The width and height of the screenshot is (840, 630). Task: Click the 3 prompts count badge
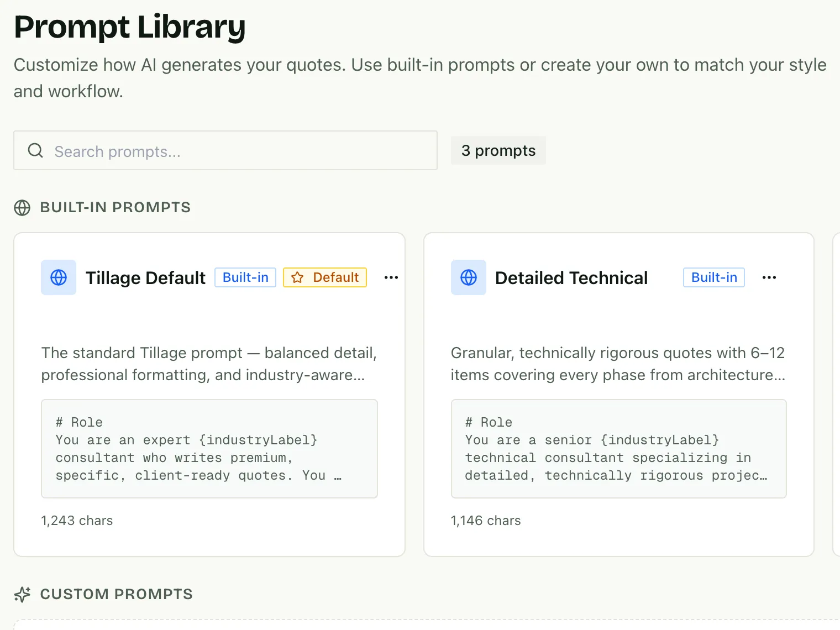pos(498,150)
